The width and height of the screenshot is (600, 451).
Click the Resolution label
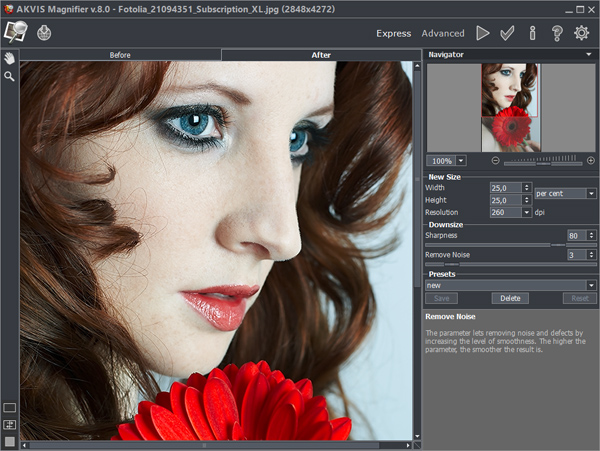tap(441, 212)
